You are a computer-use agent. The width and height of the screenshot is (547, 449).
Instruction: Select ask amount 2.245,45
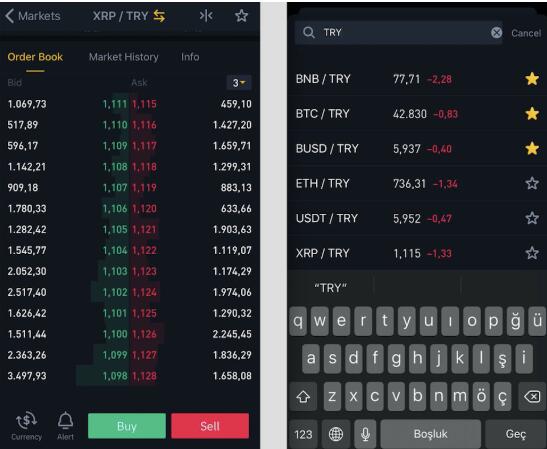point(232,334)
